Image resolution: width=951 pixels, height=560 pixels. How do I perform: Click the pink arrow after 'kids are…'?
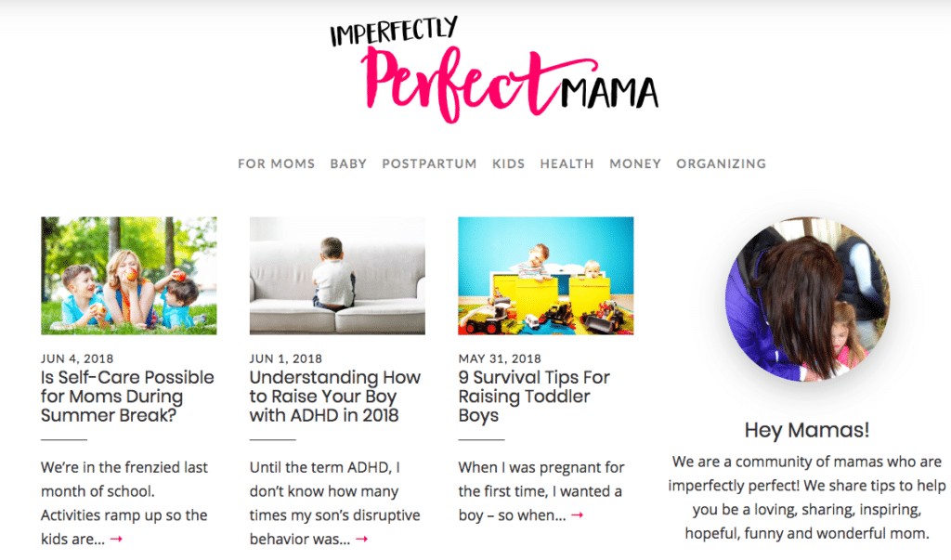coord(116,539)
